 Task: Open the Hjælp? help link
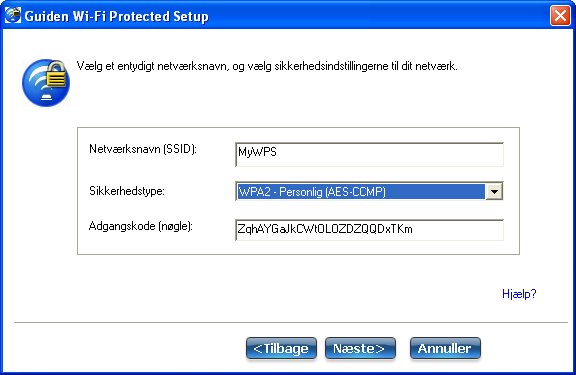[519, 294]
